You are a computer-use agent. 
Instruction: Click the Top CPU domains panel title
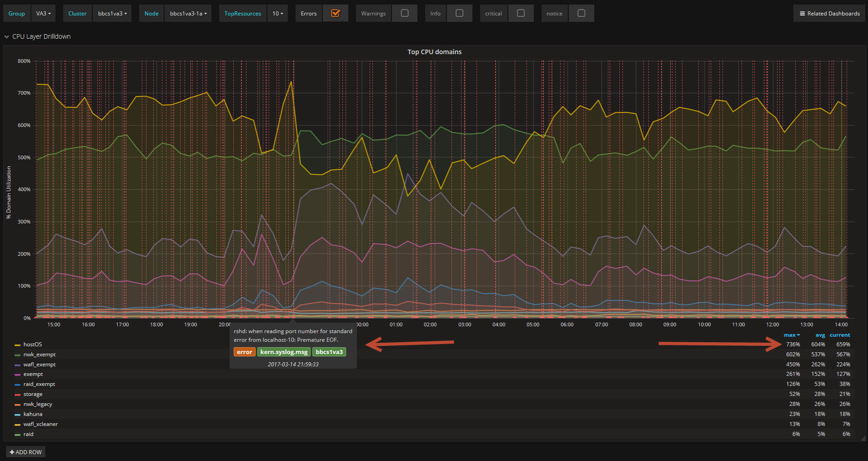[434, 52]
